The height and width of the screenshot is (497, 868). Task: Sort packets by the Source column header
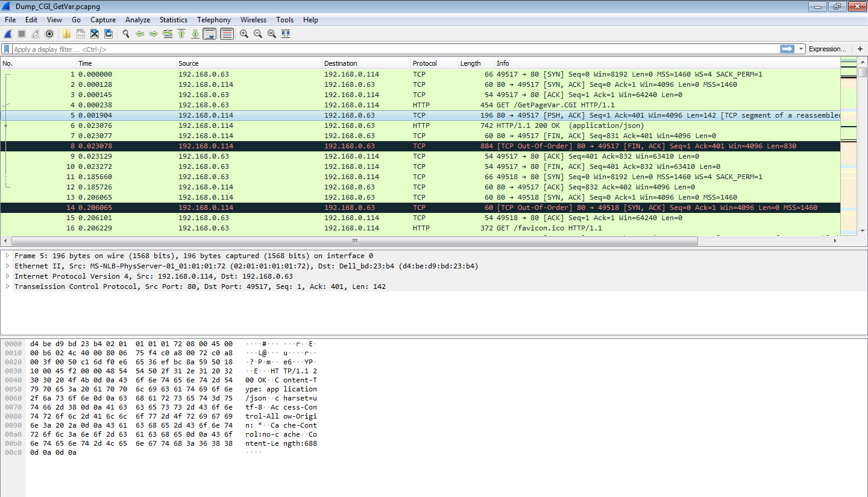(x=250, y=63)
